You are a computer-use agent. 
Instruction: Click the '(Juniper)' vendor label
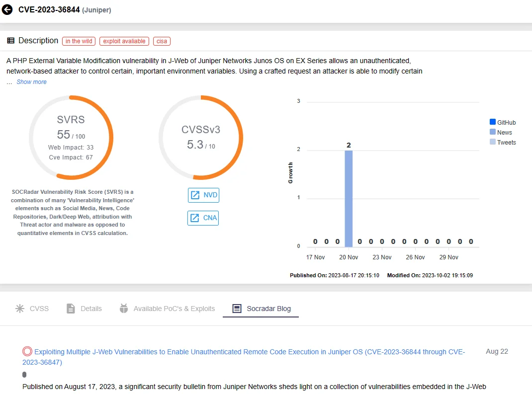click(x=96, y=10)
